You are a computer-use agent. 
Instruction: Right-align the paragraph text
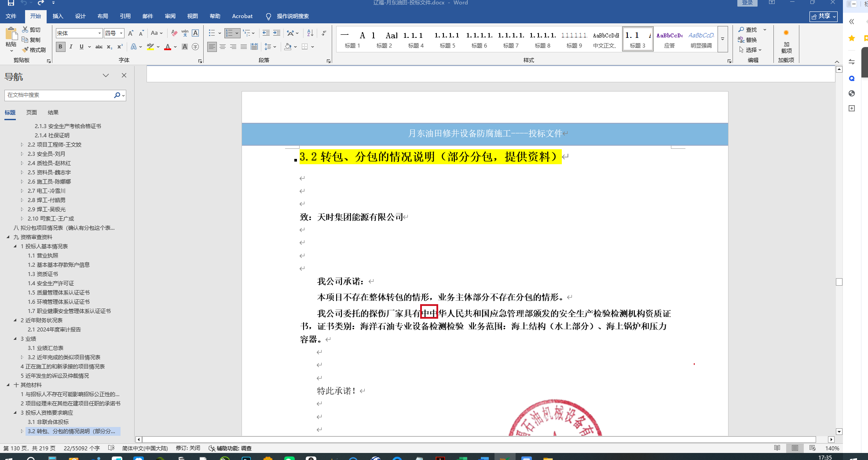click(x=233, y=47)
